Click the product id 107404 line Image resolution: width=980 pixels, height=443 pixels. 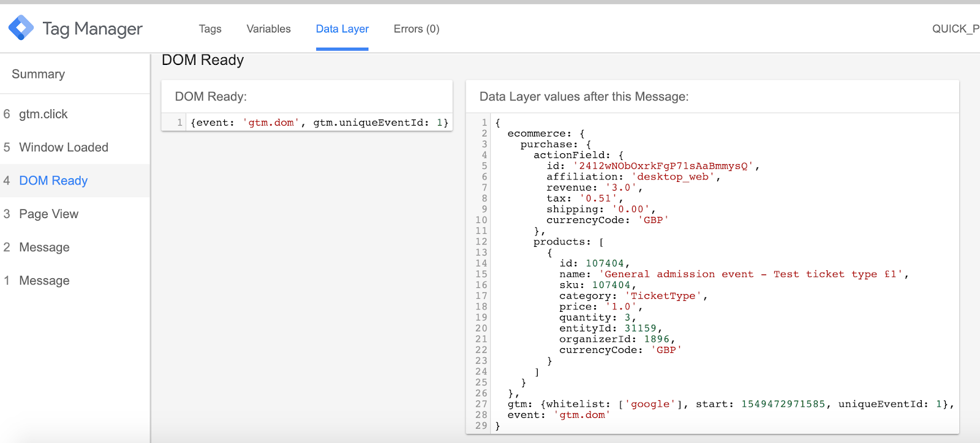594,263
